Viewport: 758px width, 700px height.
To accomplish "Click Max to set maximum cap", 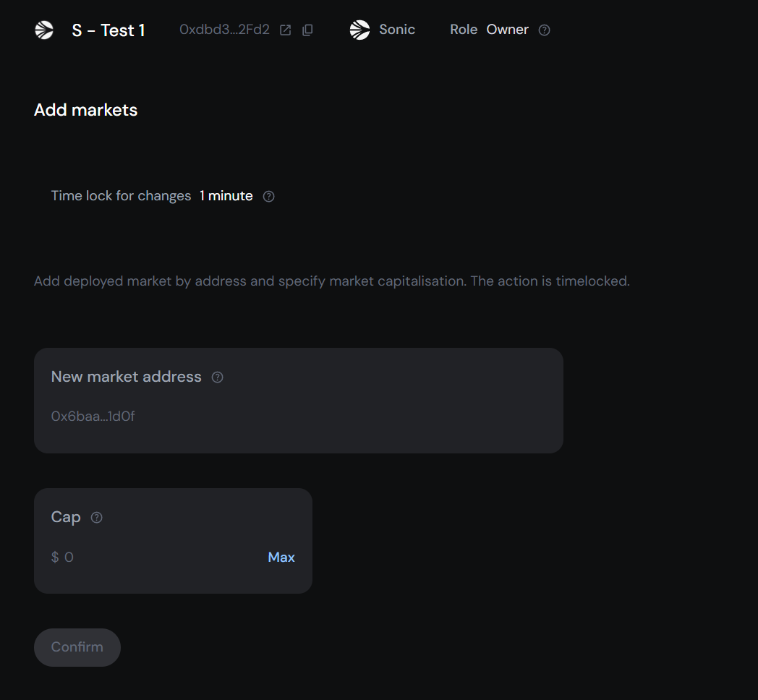I will pyautogui.click(x=281, y=557).
